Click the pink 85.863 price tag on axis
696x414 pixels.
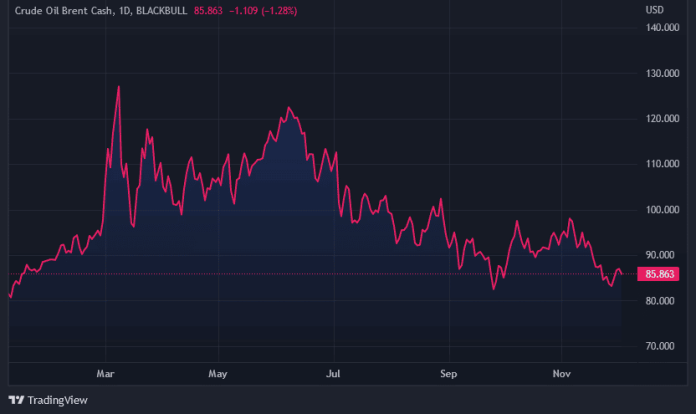(x=662, y=273)
